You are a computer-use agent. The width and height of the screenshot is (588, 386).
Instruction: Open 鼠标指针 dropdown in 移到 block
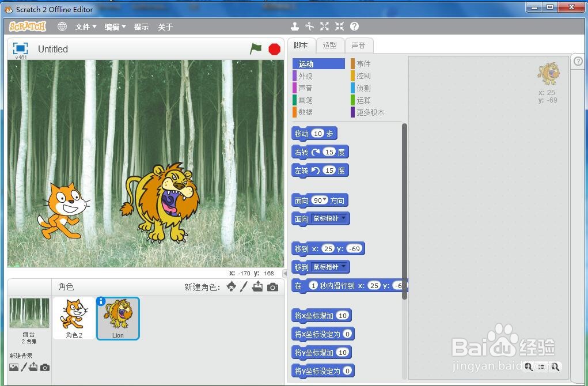(329, 267)
